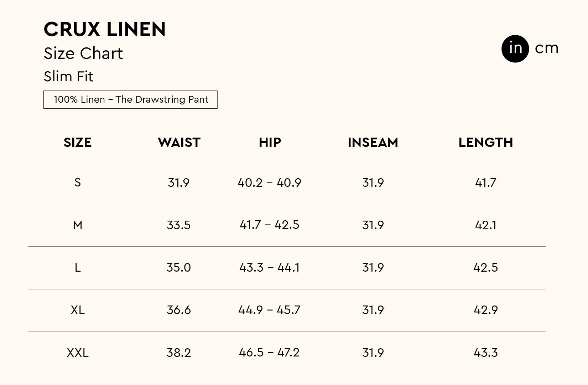Viewport: 588px width, 385px height.
Task: Click the HIP column header
Action: click(270, 143)
